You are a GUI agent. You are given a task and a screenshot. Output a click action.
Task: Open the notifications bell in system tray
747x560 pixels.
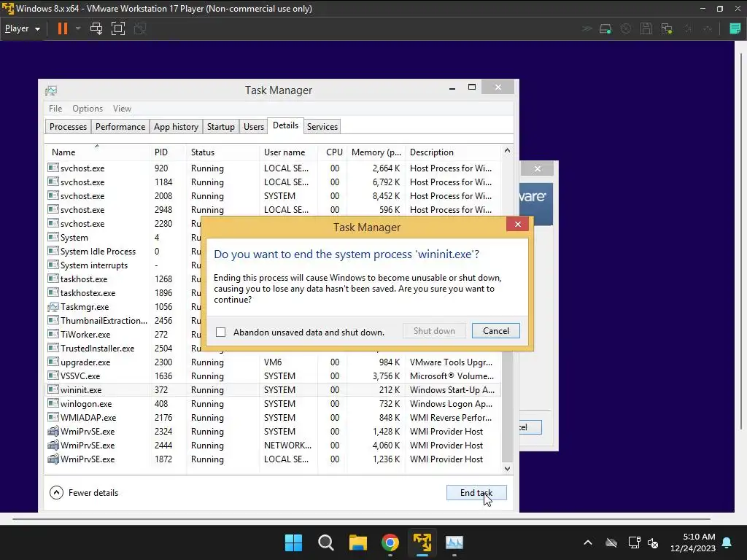click(x=727, y=542)
